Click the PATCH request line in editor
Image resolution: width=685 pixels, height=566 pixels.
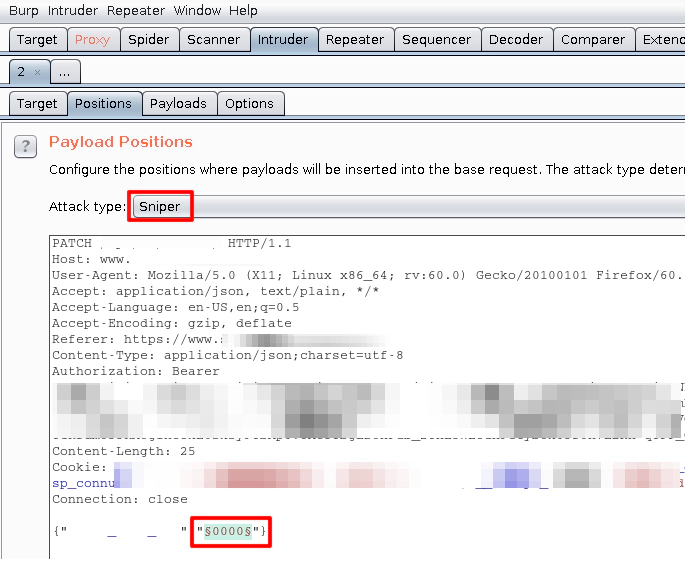pos(72,243)
